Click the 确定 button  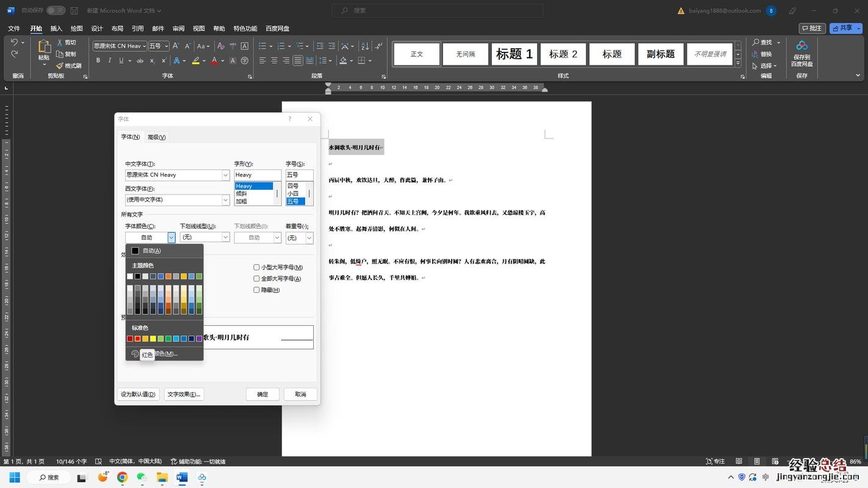[x=262, y=394]
